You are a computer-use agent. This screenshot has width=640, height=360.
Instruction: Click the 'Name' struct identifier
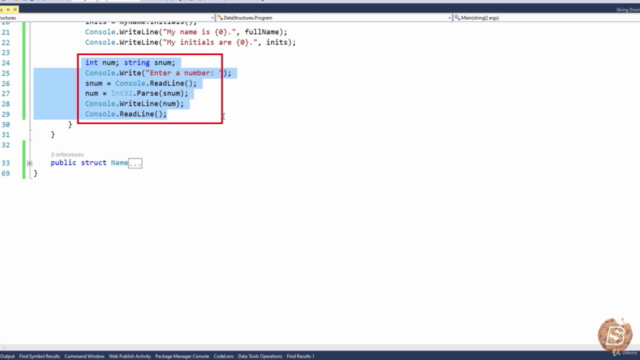[119, 163]
